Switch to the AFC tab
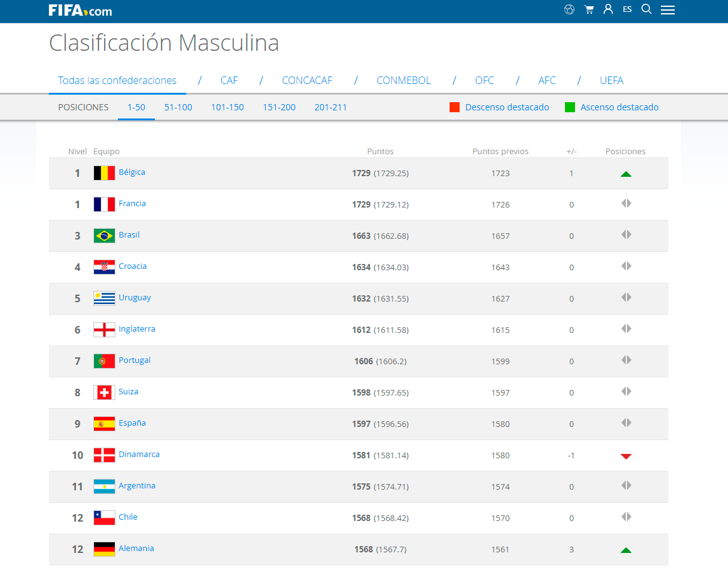 (x=546, y=80)
